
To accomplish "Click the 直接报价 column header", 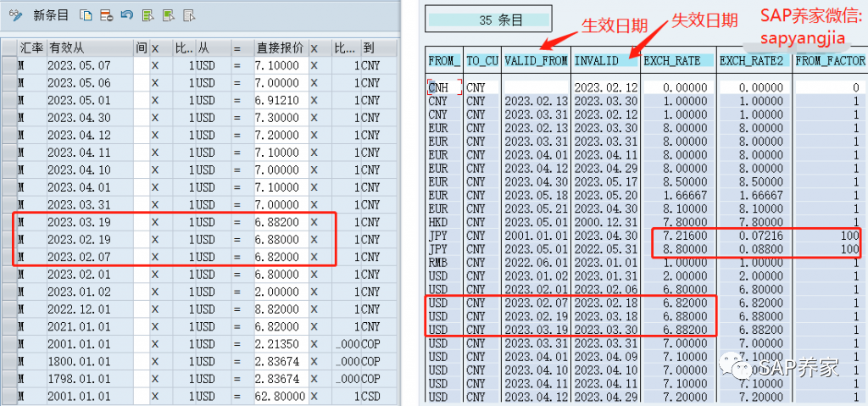I will 281,48.
